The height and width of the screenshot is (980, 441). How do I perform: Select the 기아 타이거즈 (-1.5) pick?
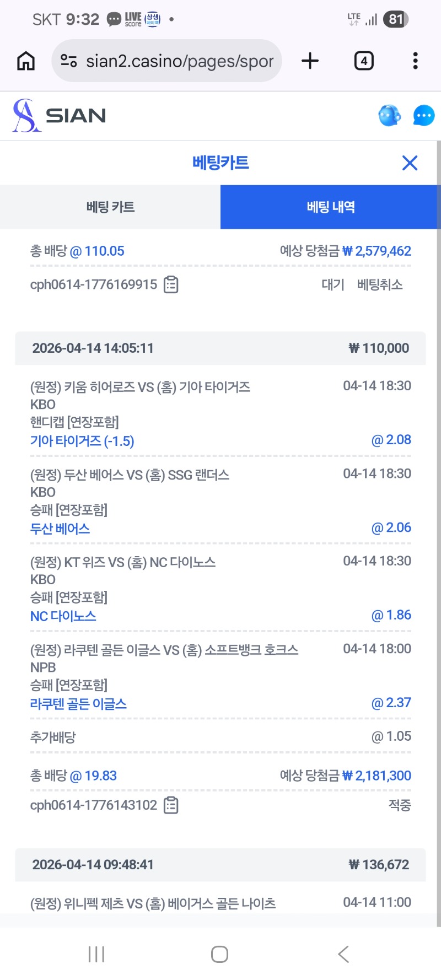tap(82, 441)
